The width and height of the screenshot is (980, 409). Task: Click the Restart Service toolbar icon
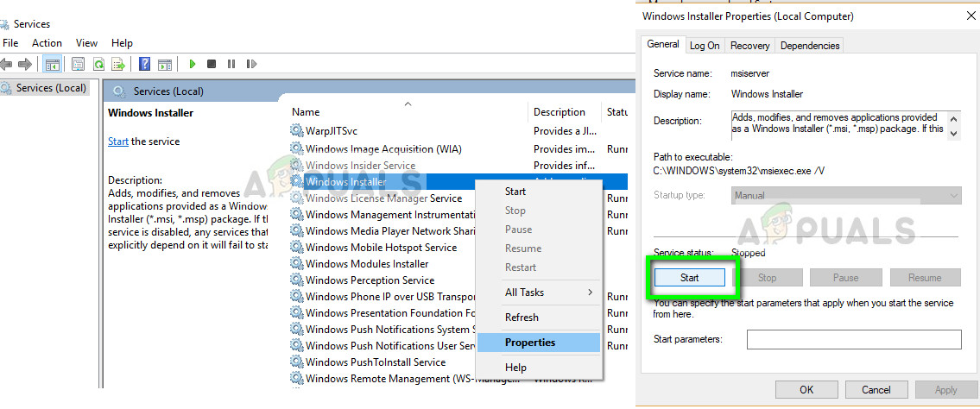250,64
